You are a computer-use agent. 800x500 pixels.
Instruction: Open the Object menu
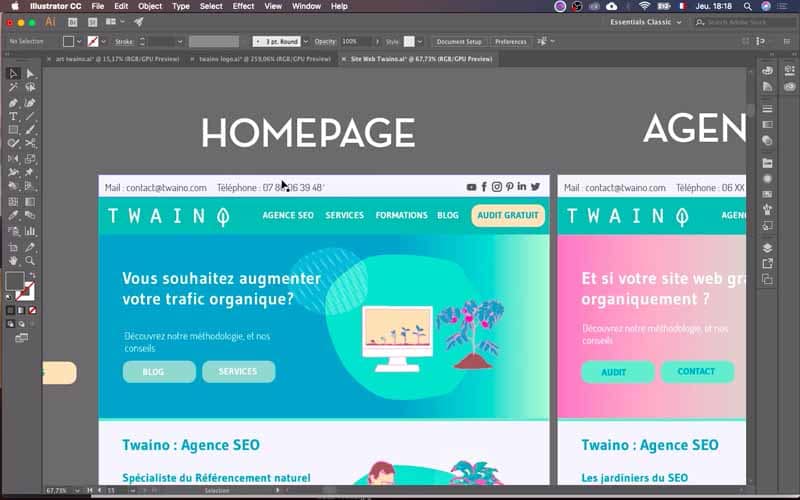point(150,6)
